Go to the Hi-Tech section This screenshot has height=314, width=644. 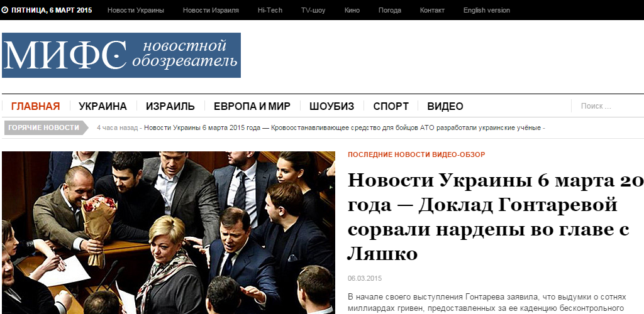pos(270,10)
